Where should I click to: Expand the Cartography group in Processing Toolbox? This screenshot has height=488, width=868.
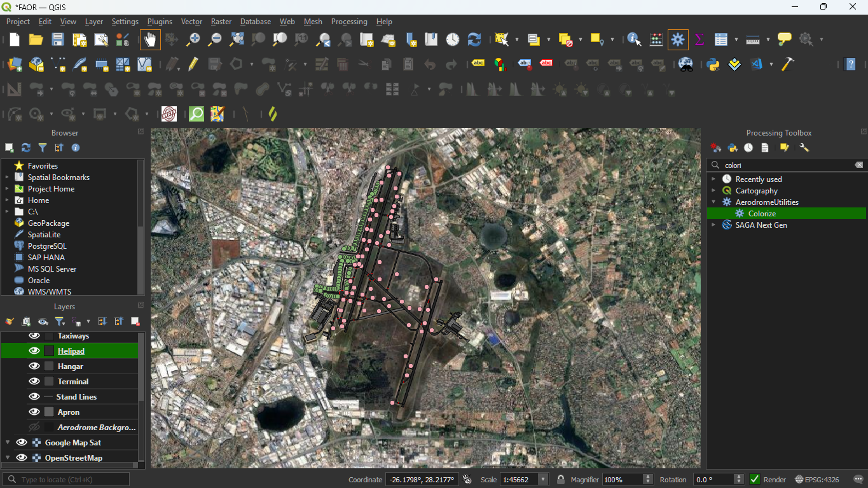[x=713, y=191]
